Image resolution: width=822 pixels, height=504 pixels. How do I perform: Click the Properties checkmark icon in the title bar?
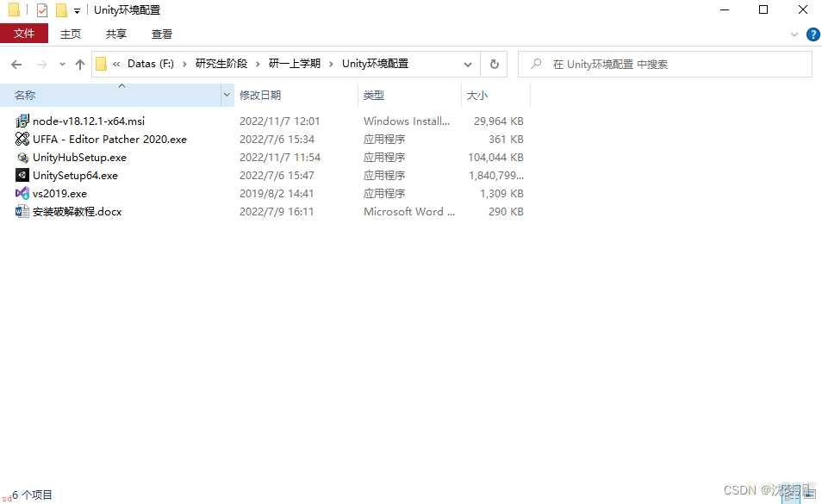(x=42, y=10)
